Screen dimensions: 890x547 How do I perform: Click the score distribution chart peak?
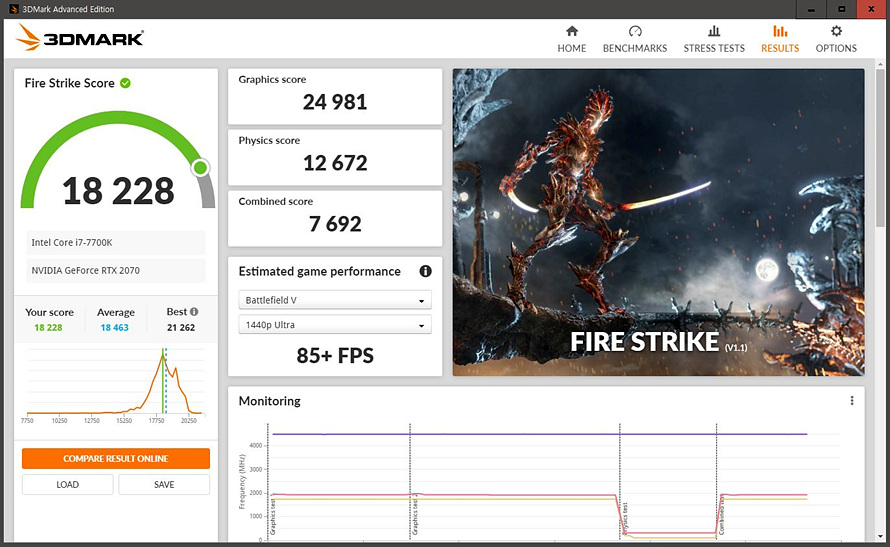coord(162,356)
